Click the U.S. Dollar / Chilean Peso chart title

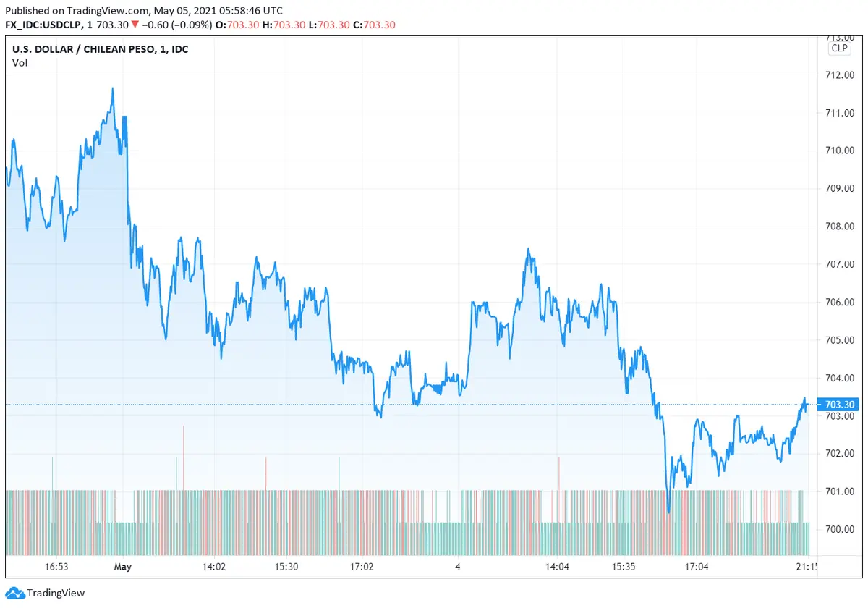coord(100,49)
